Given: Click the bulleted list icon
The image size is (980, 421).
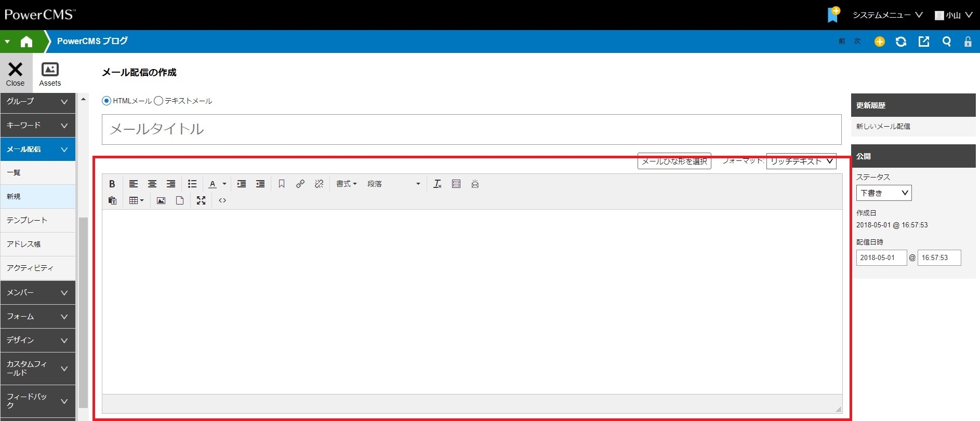Looking at the screenshot, I should 192,184.
